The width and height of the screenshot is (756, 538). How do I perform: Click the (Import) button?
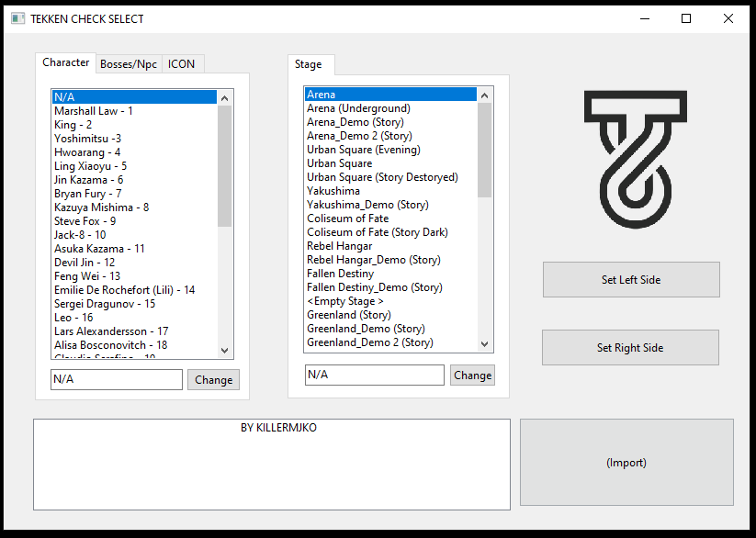[x=626, y=463]
